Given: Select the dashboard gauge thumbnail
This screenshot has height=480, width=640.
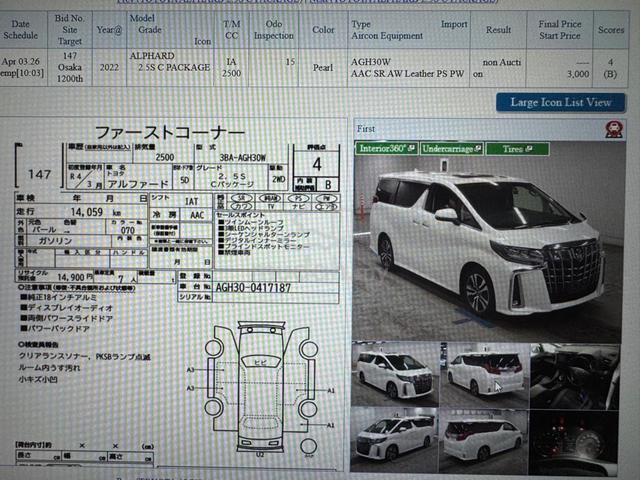Looking at the screenshot, I should pos(573,442).
